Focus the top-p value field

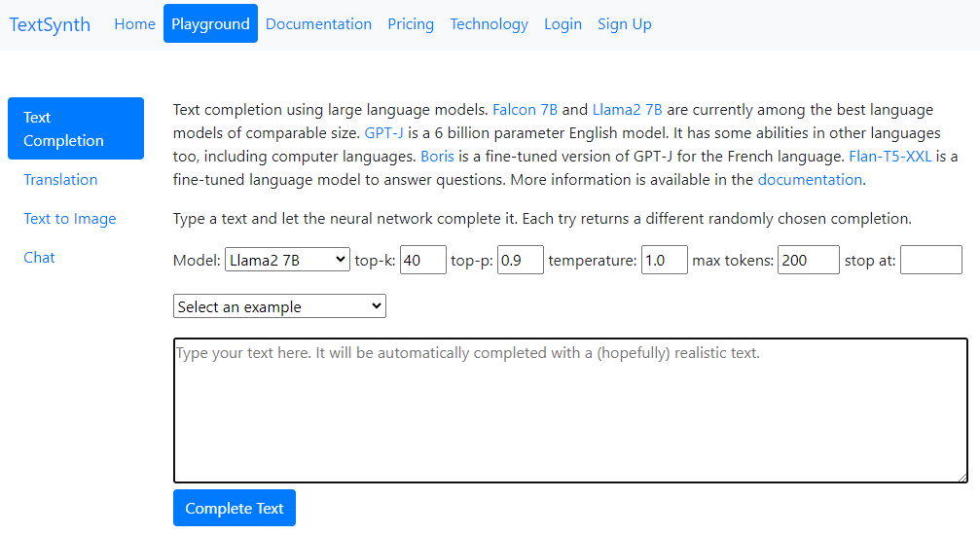pyautogui.click(x=520, y=260)
